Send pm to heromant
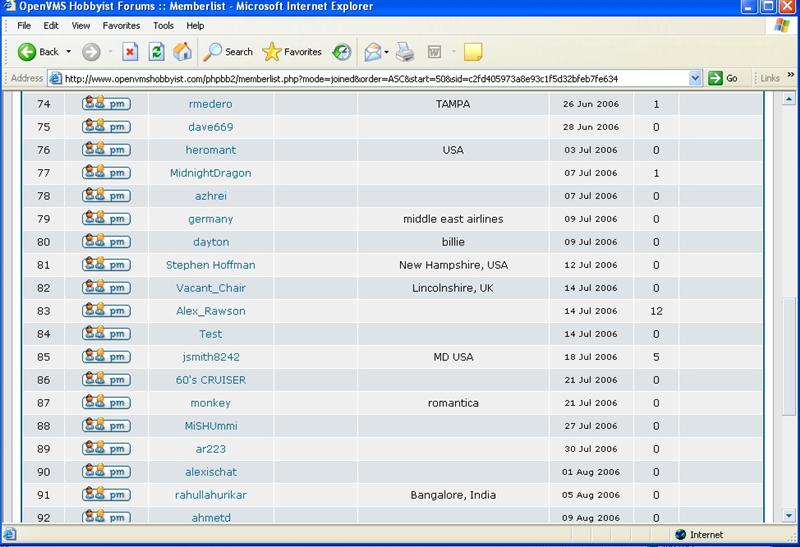The image size is (800, 547). click(106, 150)
